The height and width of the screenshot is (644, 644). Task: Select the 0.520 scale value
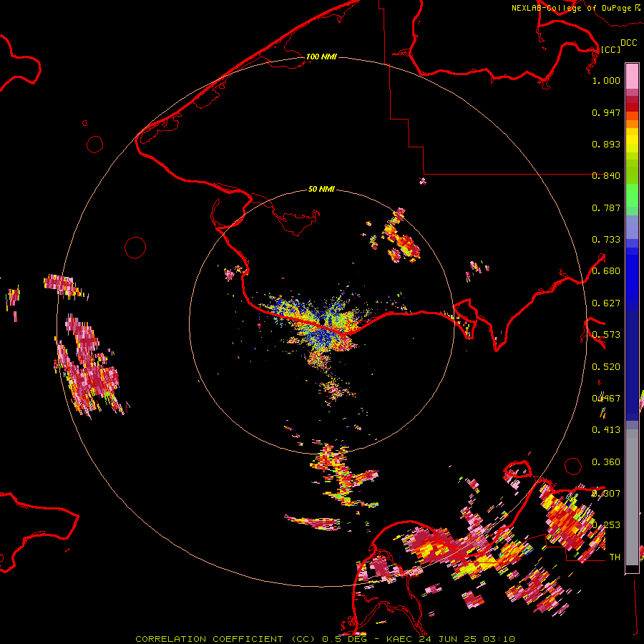[606, 367]
